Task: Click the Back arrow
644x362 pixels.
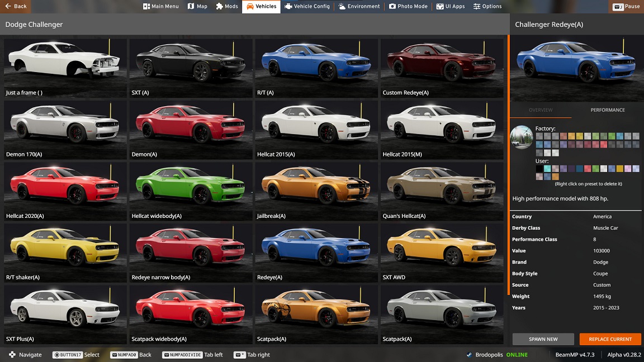Action: pyautogui.click(x=8, y=7)
